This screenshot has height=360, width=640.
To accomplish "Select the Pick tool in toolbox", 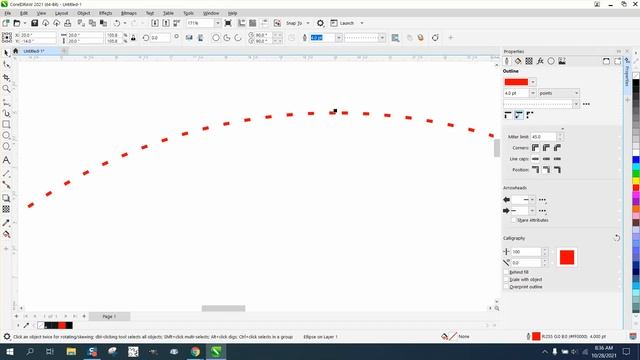I will pos(7,53).
